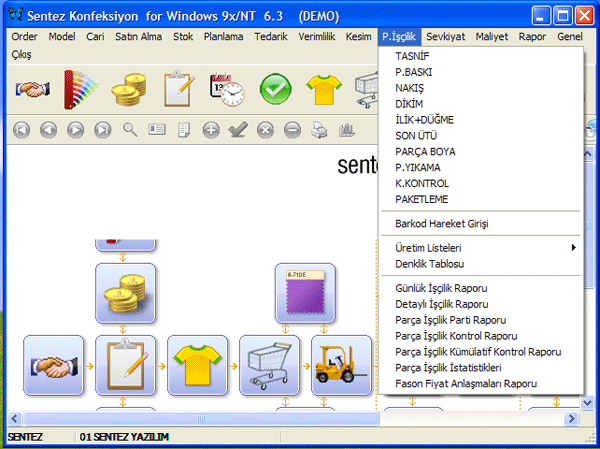Go to last record navigation button
Viewport: 600px width, 449px height.
(x=103, y=130)
